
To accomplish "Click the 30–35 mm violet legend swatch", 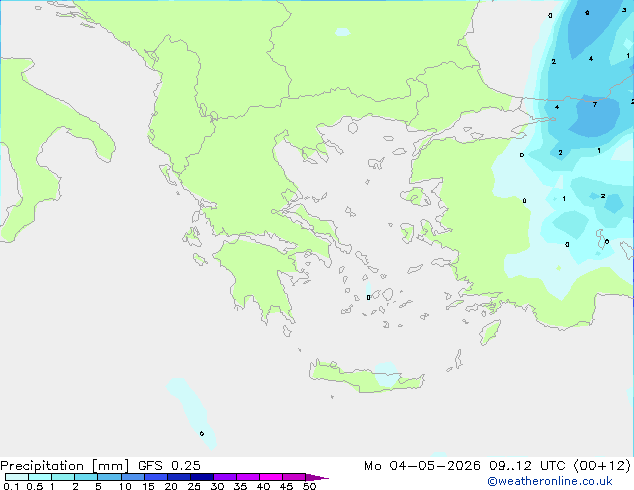I will point(225,477).
